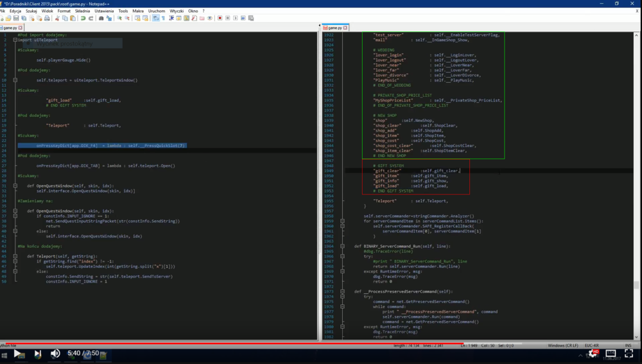This screenshot has height=364, width=642.
Task: Open the User Defined Language dialog icon
Action: [179, 18]
